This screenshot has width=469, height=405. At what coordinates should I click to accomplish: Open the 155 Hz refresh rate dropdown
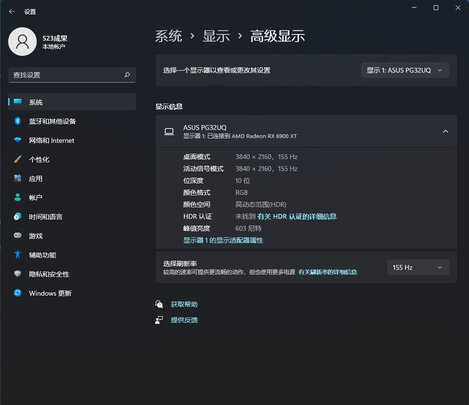click(418, 267)
